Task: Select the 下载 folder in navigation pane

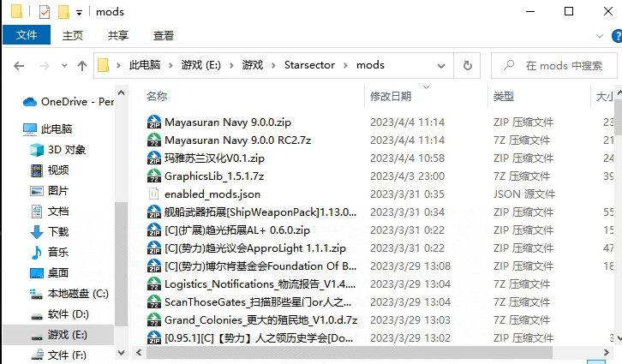Action: click(57, 231)
